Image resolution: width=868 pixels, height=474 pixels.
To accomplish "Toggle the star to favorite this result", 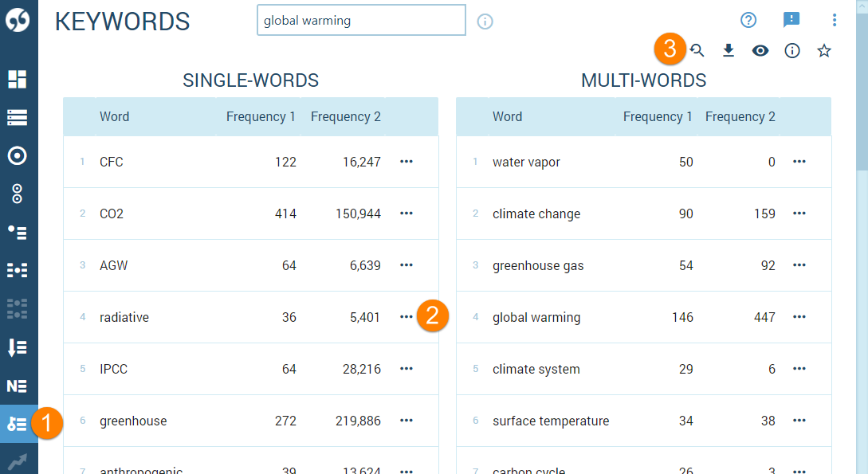I will (824, 51).
